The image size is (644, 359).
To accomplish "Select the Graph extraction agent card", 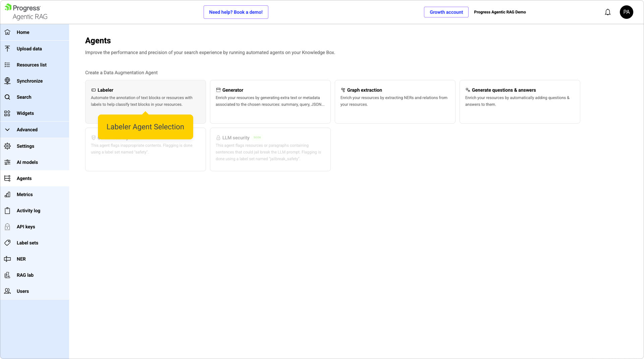I will [395, 101].
